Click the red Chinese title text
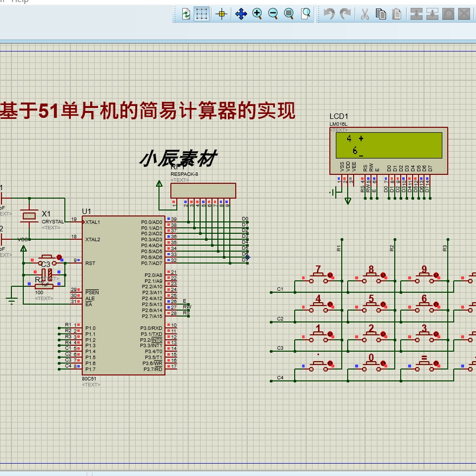The height and width of the screenshot is (476, 476). click(148, 110)
